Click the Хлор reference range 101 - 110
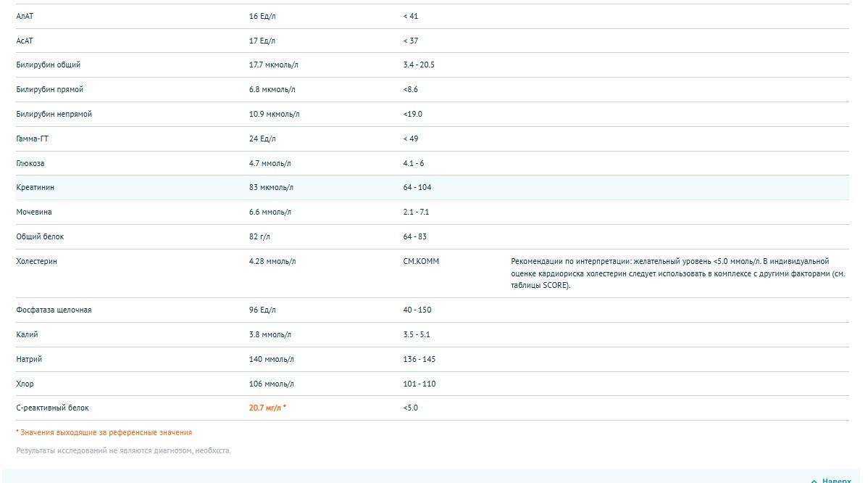This screenshot has width=868, height=483. [419, 384]
